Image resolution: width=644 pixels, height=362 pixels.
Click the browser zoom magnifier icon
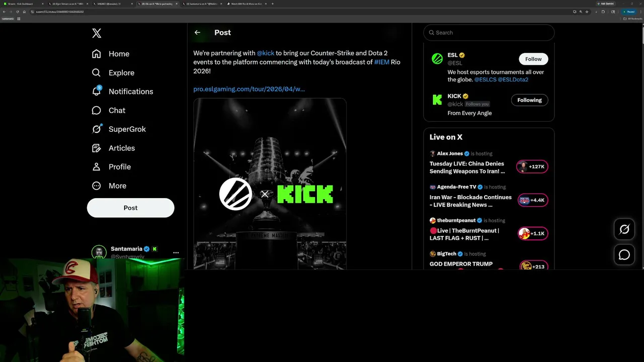(x=581, y=12)
